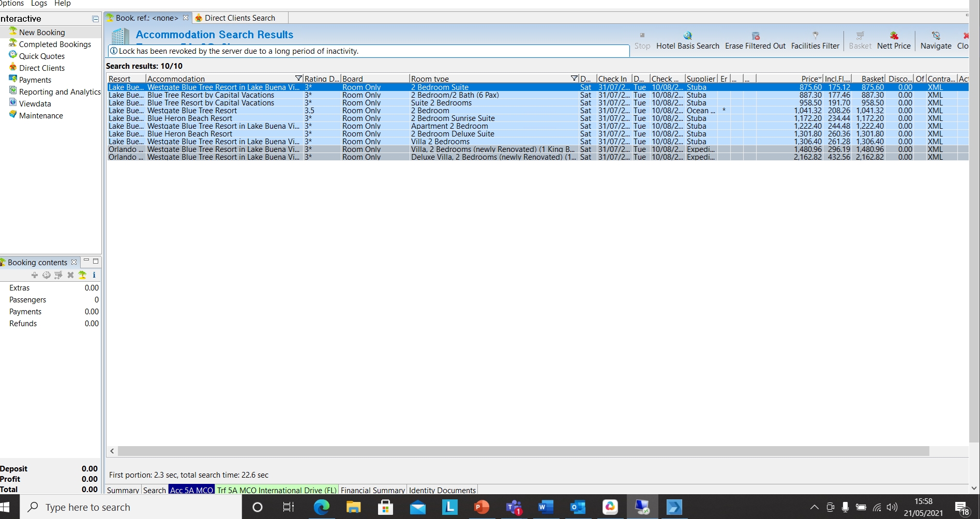980x519 pixels.
Task: Minimize the Booking contents panel
Action: click(x=86, y=261)
